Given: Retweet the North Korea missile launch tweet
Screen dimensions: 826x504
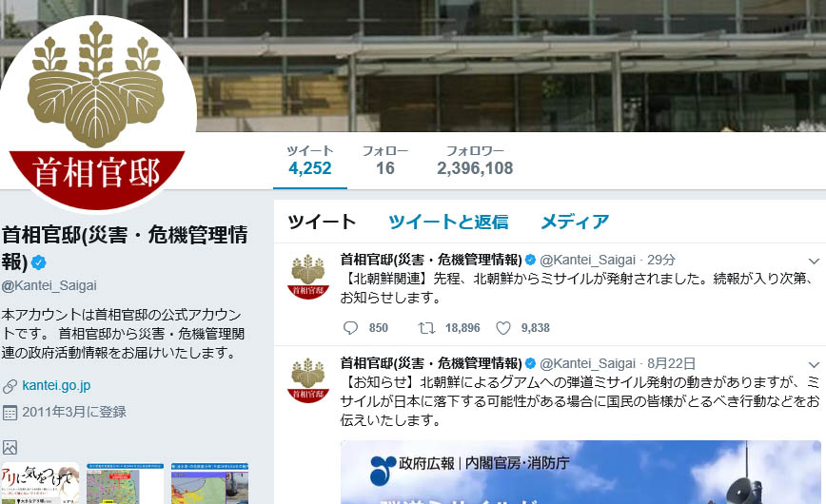Looking at the screenshot, I should point(426,328).
